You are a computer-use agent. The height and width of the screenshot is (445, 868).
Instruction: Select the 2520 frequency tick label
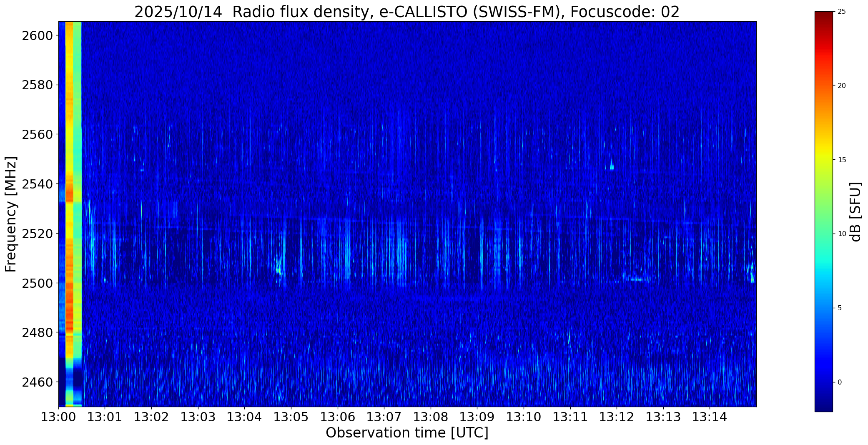coord(37,234)
